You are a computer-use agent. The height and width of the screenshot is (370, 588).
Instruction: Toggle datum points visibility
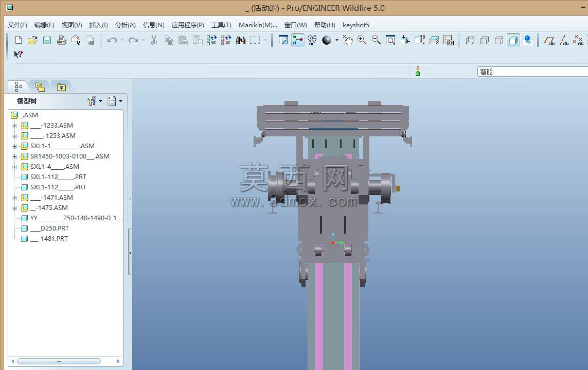(578, 40)
